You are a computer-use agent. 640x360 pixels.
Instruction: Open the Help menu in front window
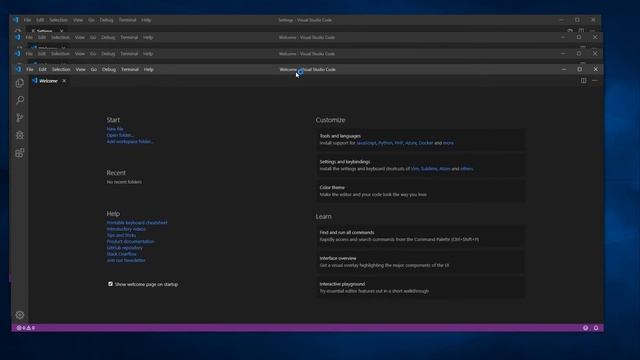[x=149, y=69]
